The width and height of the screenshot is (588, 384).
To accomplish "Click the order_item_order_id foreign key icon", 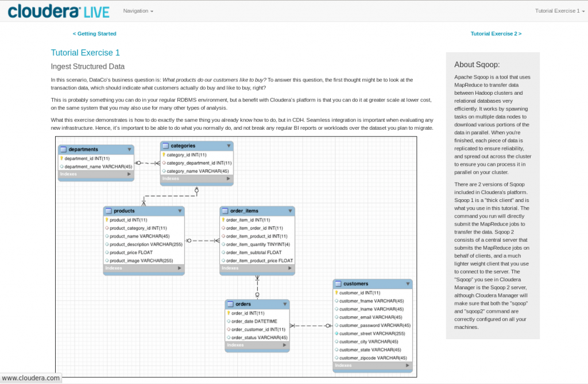I will (223, 228).
